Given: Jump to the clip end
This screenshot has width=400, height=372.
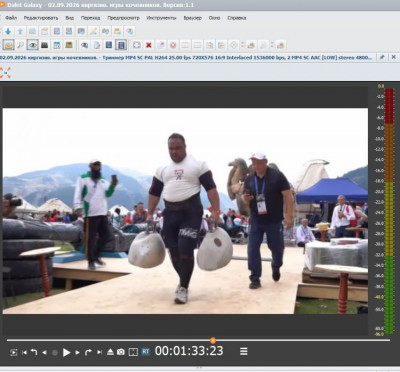Looking at the screenshot, I should (x=99, y=352).
